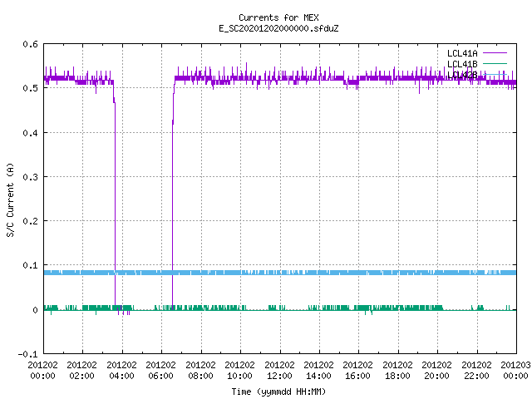This screenshot has height=399, width=532.
Task: Click the y-axis tick value 0.1
Action: point(31,265)
